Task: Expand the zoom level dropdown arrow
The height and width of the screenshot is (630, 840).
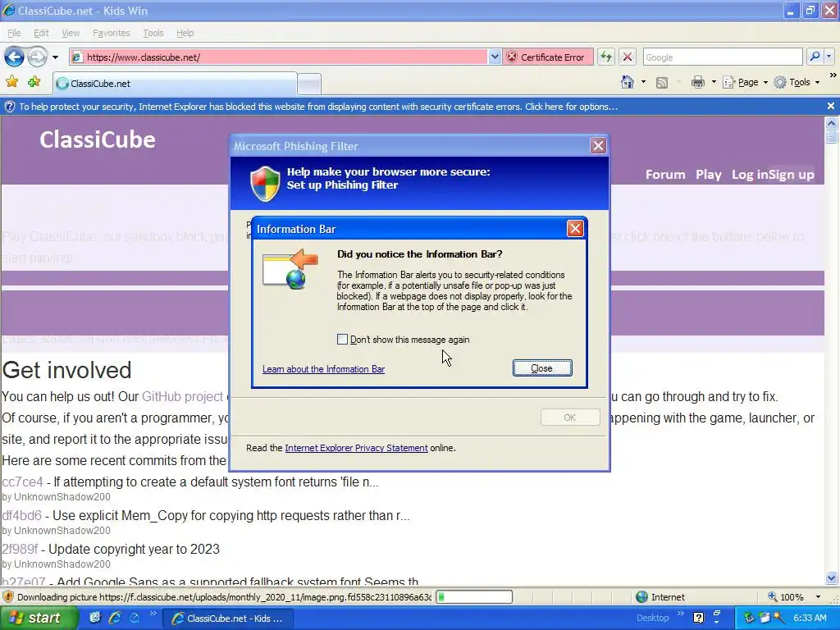Action: 818,597
